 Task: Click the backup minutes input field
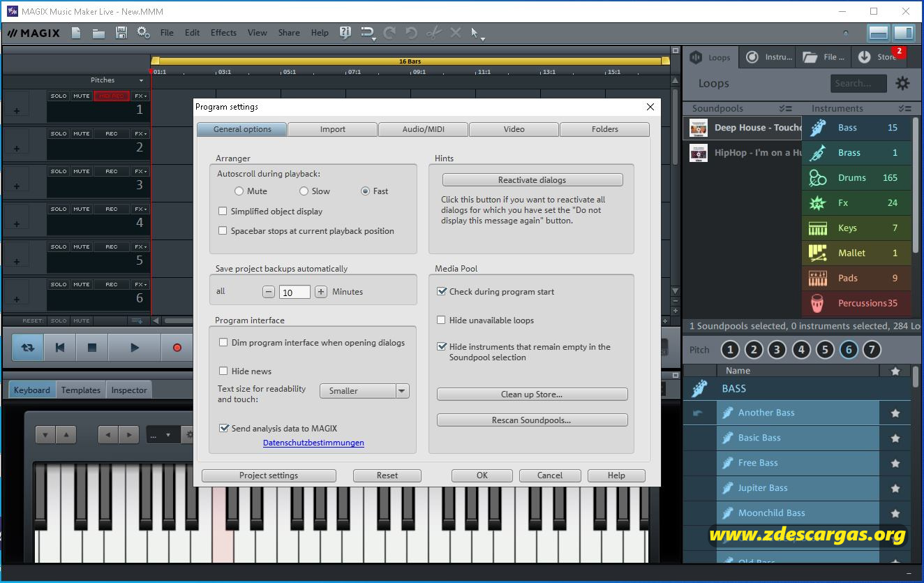[x=295, y=293]
